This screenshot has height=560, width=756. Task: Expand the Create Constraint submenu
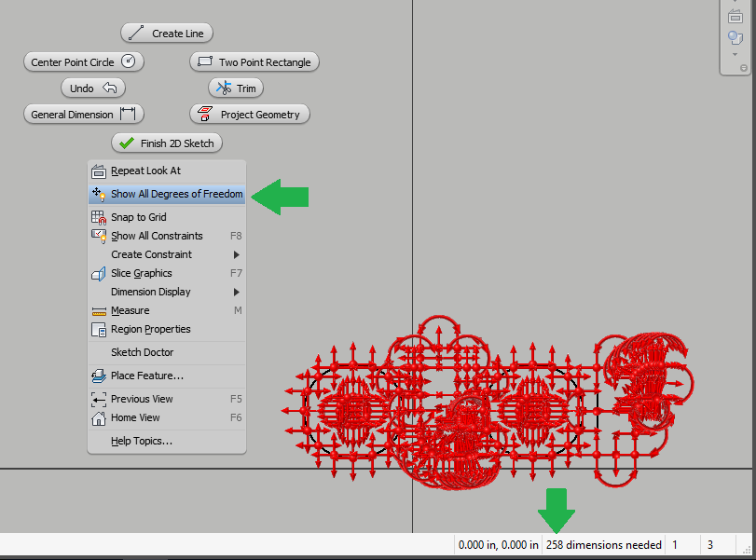click(149, 254)
